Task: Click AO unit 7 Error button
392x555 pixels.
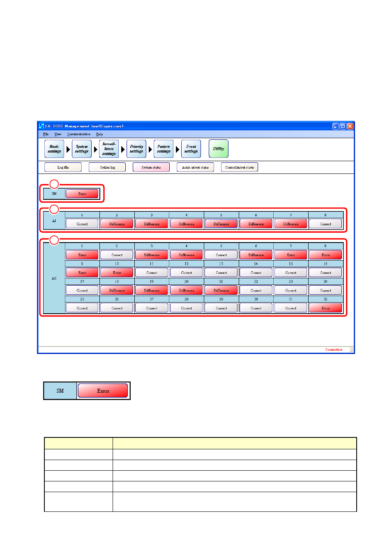Action: point(291,255)
